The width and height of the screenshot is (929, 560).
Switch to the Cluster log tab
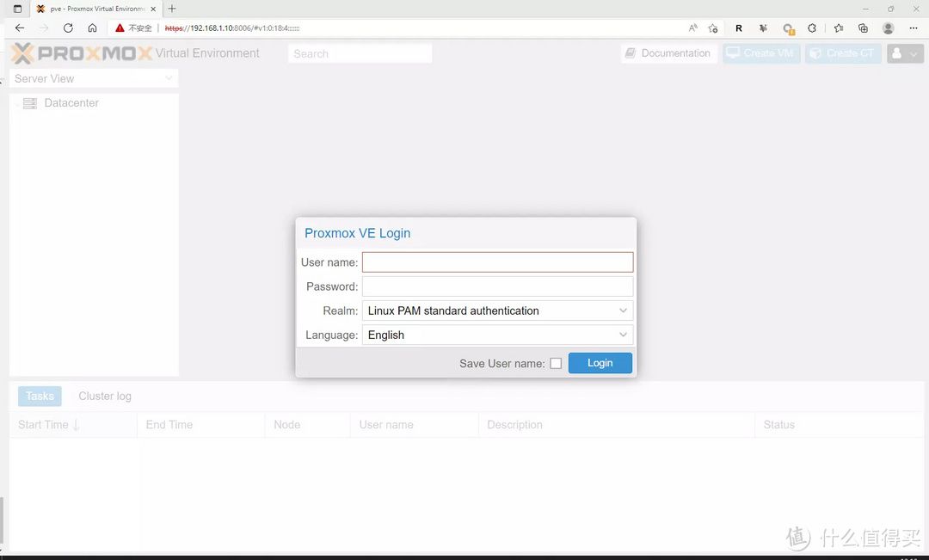[x=105, y=397]
